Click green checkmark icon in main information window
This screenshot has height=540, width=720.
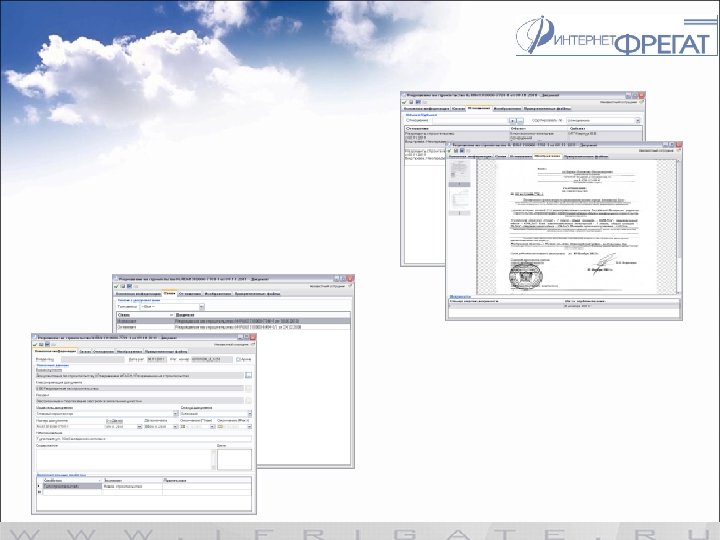35,344
